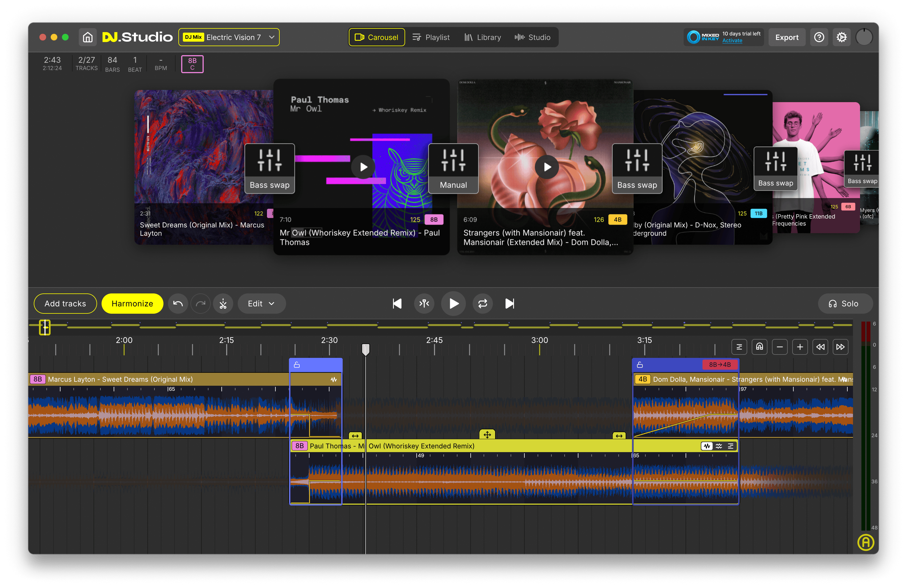
Task: Select the Sweet Dreams album artwork card
Action: tap(203, 167)
